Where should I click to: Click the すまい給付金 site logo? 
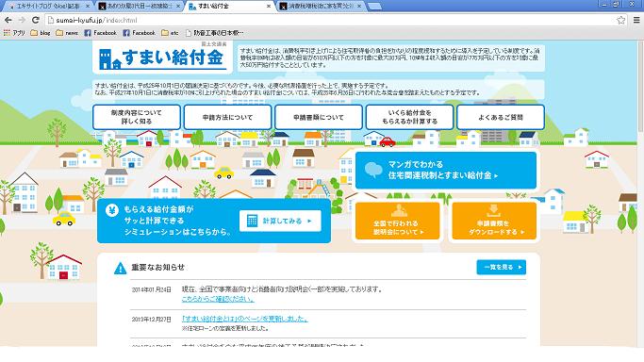[x=162, y=58]
